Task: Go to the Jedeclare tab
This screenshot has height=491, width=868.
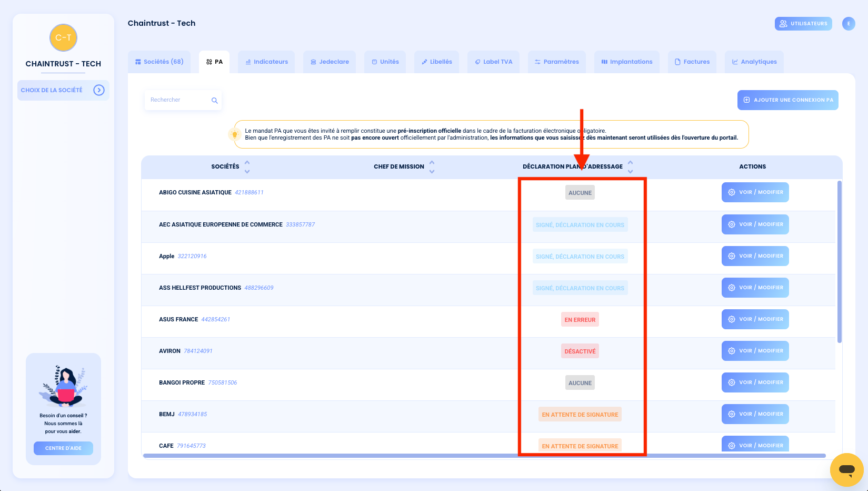Action: 330,62
